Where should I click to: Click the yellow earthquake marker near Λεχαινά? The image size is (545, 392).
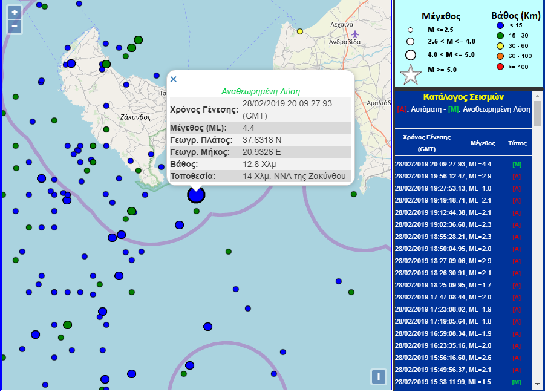click(299, 31)
